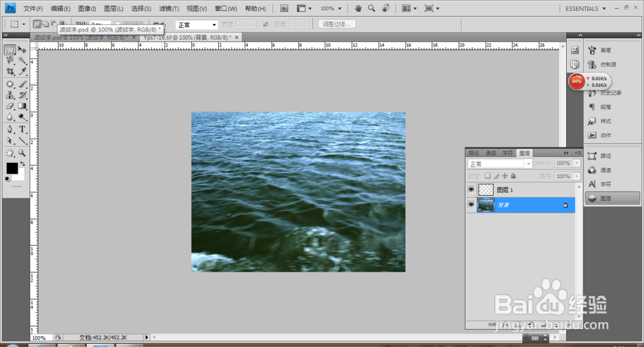Reset default foreground and background colors
Screen dimensions: 644x347
7,179
